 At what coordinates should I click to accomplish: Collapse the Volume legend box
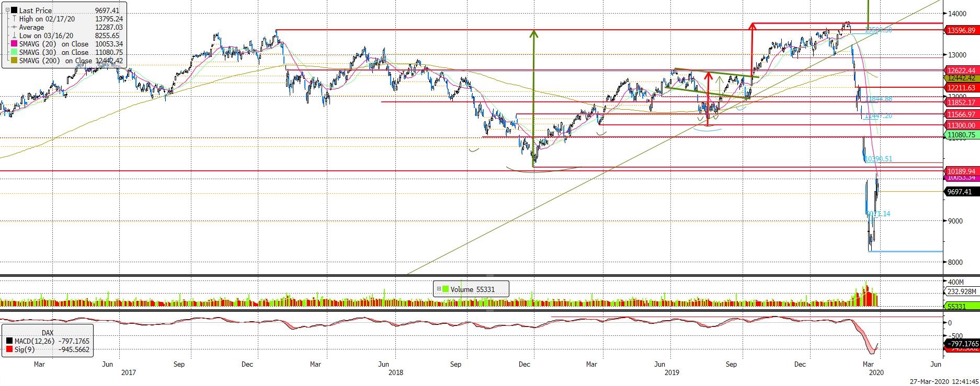click(439, 289)
